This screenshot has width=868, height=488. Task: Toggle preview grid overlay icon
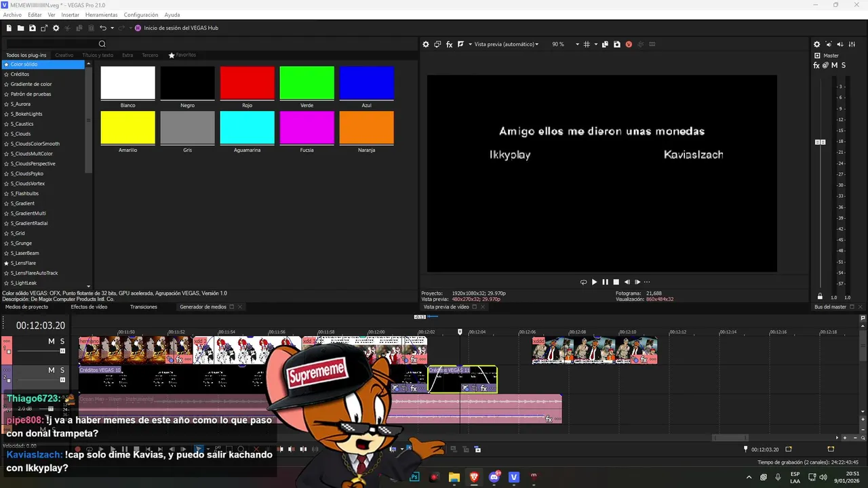pos(587,44)
